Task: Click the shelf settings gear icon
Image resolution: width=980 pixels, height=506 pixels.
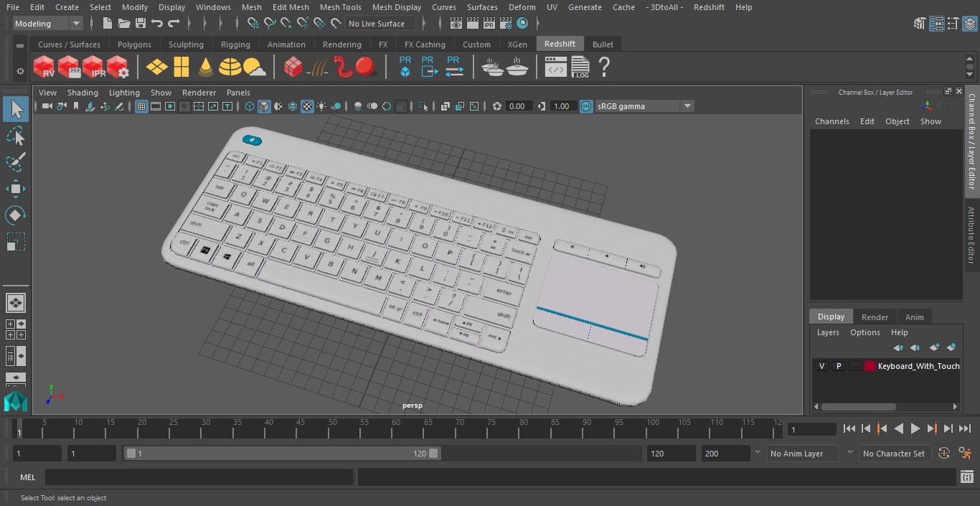Action: (20, 71)
